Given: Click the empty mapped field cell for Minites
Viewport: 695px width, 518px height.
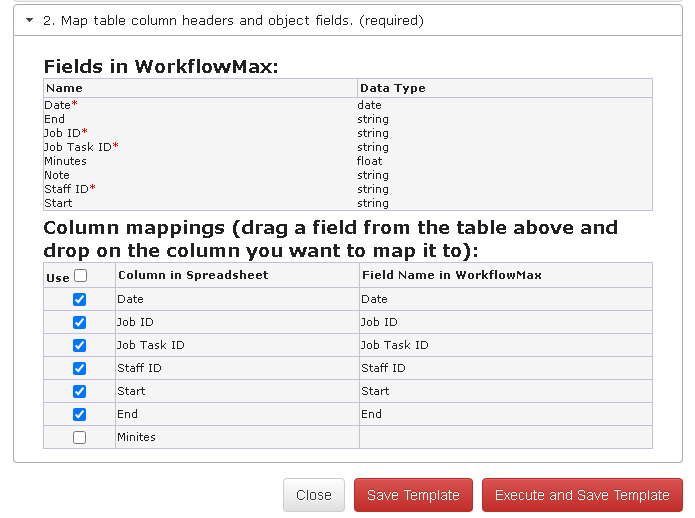Looking at the screenshot, I should coord(506,437).
